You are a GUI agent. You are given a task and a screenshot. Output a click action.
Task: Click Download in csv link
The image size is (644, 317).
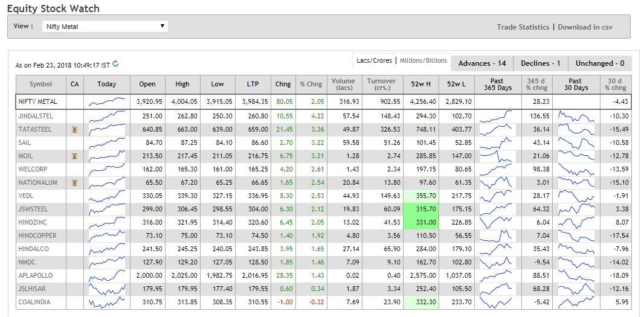pyautogui.click(x=585, y=27)
